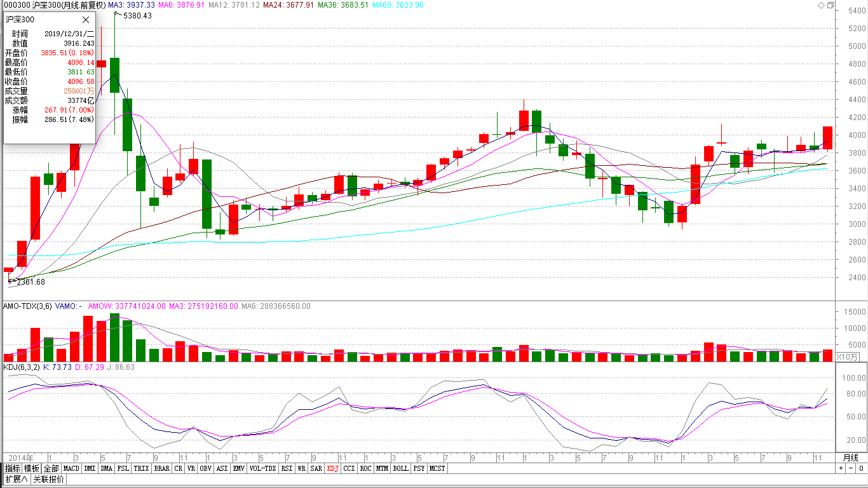Select the BRAR indicator tab
This screenshot has height=488, width=868.
tap(162, 468)
